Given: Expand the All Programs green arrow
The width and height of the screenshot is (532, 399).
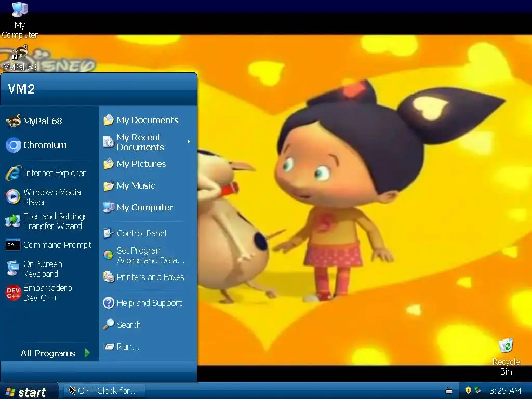Looking at the screenshot, I should coord(87,353).
